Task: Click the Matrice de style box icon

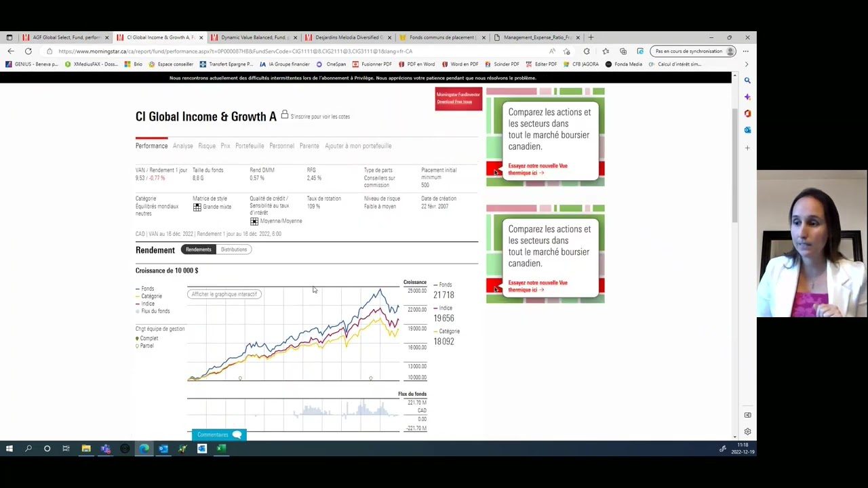Action: pos(197,207)
